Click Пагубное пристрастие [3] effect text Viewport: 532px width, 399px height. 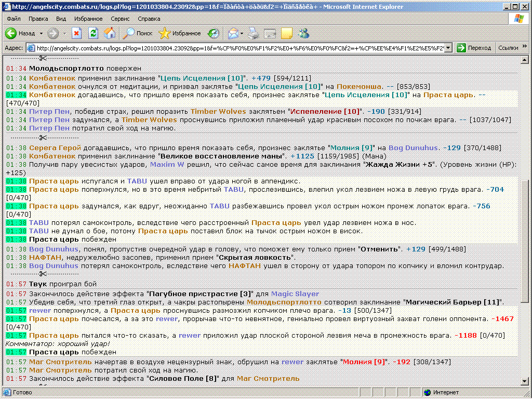point(200,294)
